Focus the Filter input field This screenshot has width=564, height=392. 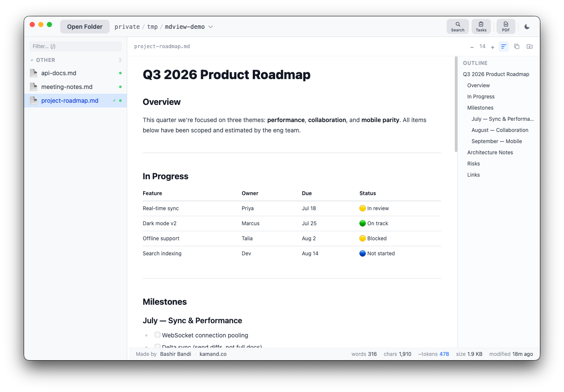pyautogui.click(x=76, y=46)
